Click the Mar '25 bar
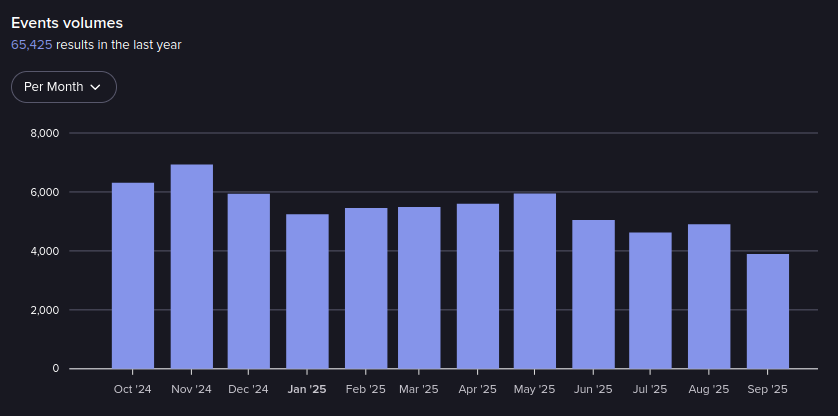 tap(419, 288)
